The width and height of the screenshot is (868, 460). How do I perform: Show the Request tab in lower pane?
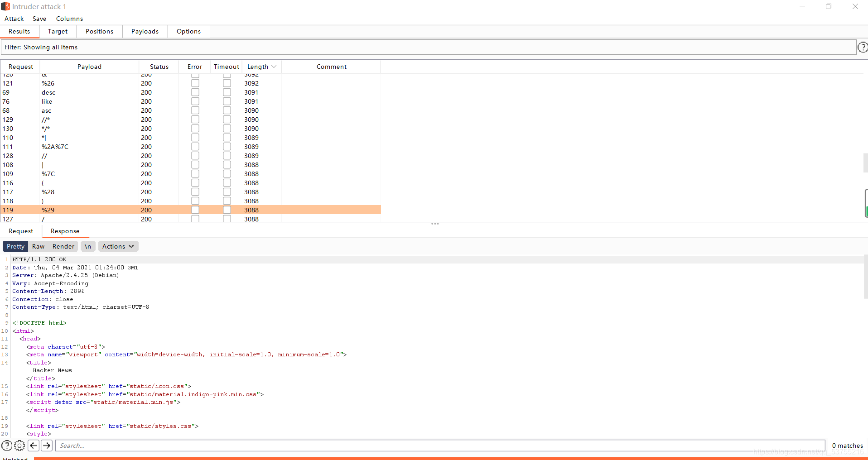21,231
